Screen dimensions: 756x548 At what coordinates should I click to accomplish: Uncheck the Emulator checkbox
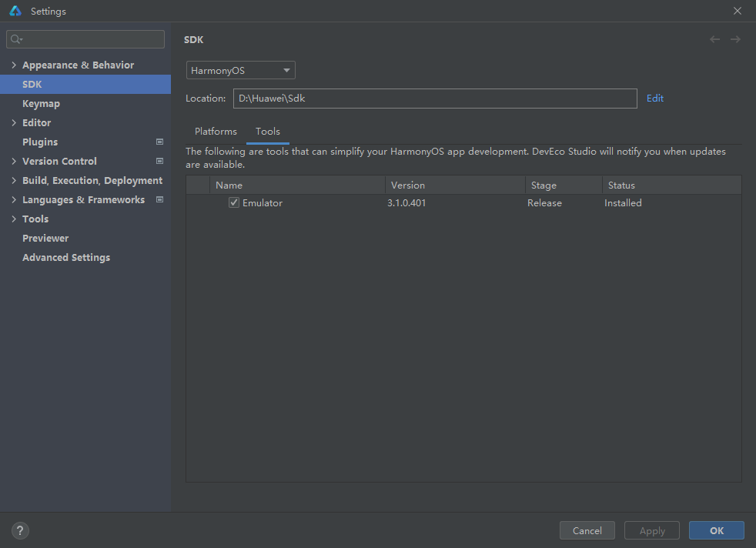(x=234, y=202)
